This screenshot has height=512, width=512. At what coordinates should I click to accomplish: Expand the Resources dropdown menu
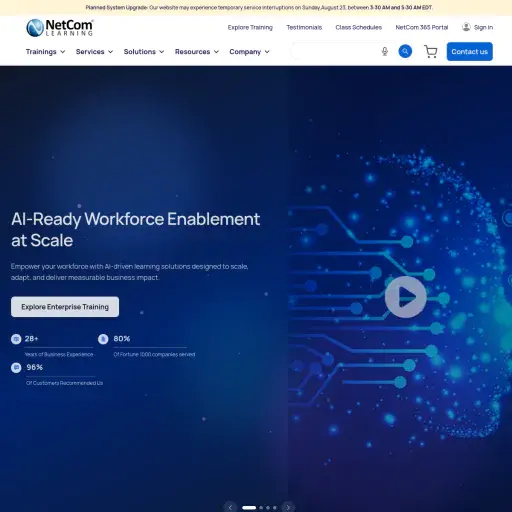[197, 52]
